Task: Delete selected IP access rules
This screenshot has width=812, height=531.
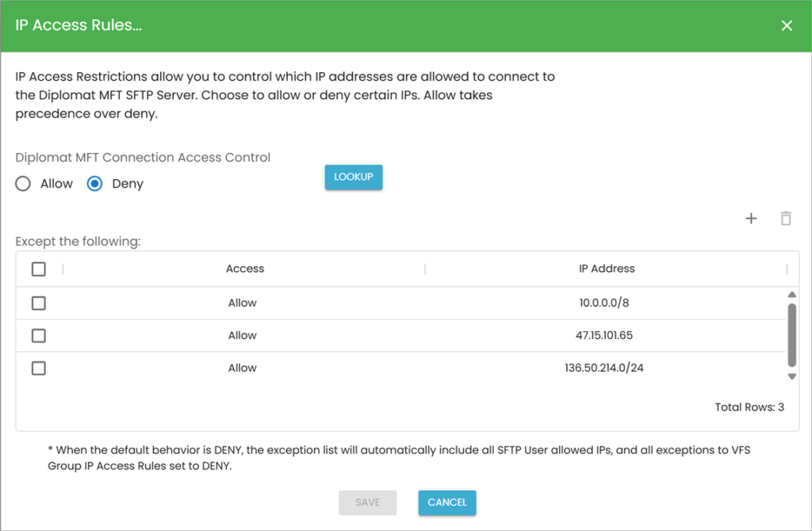Action: coord(786,218)
